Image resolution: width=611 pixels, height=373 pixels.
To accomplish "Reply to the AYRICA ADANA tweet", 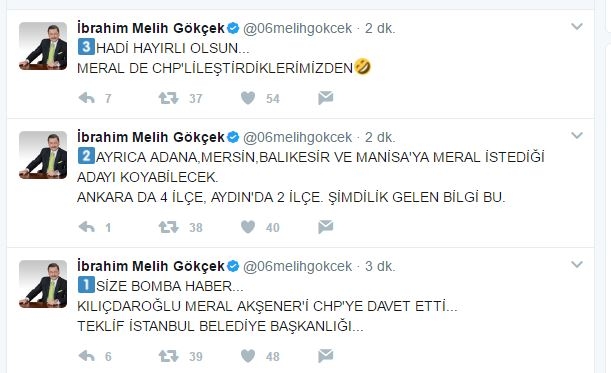I will pyautogui.click(x=87, y=227).
